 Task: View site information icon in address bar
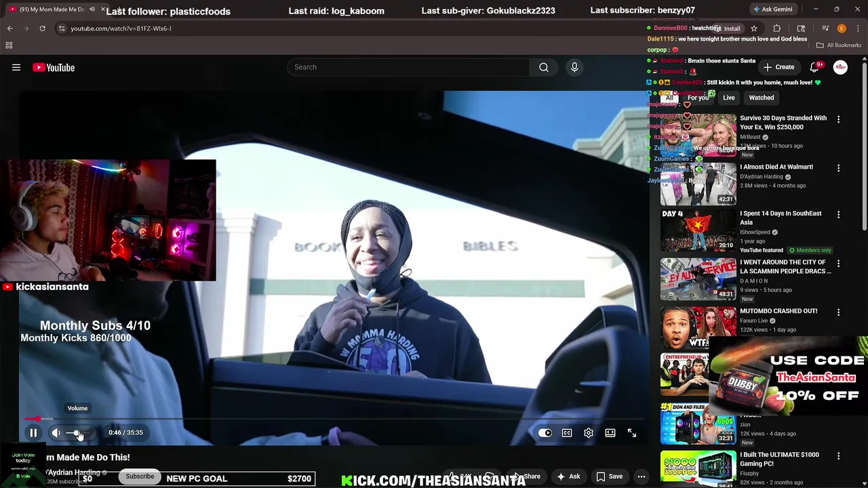(62, 28)
